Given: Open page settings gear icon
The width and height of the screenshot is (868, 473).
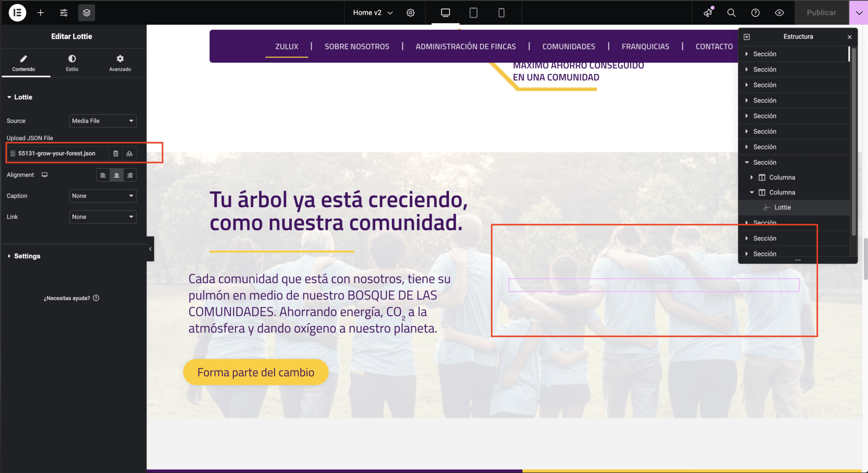Looking at the screenshot, I should 410,13.
